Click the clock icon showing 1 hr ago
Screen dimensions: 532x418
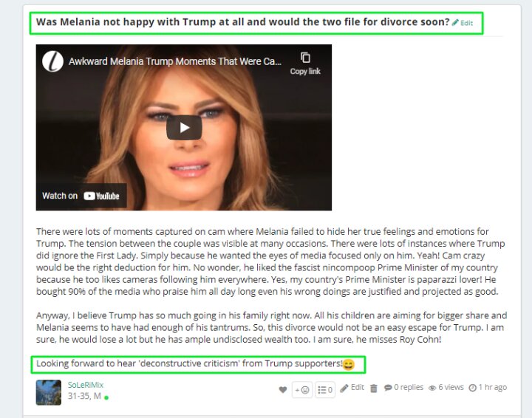pos(472,388)
